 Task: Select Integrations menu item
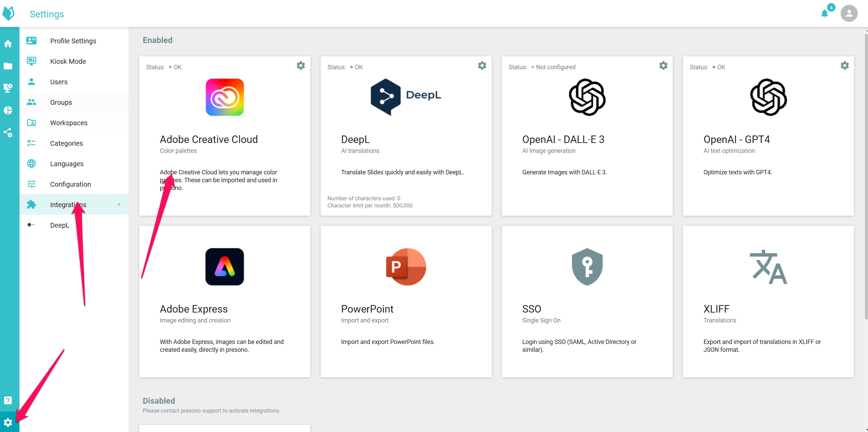tap(74, 204)
